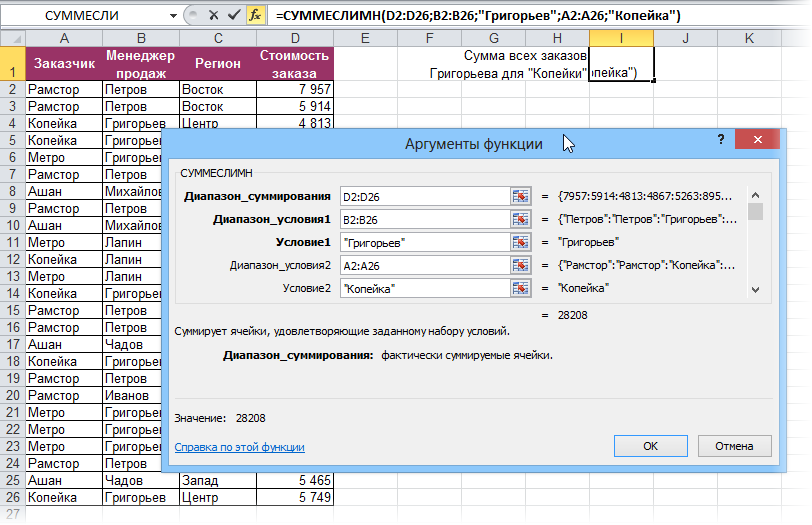Click range selector icon for Диапазон_условия1

[x=520, y=219]
